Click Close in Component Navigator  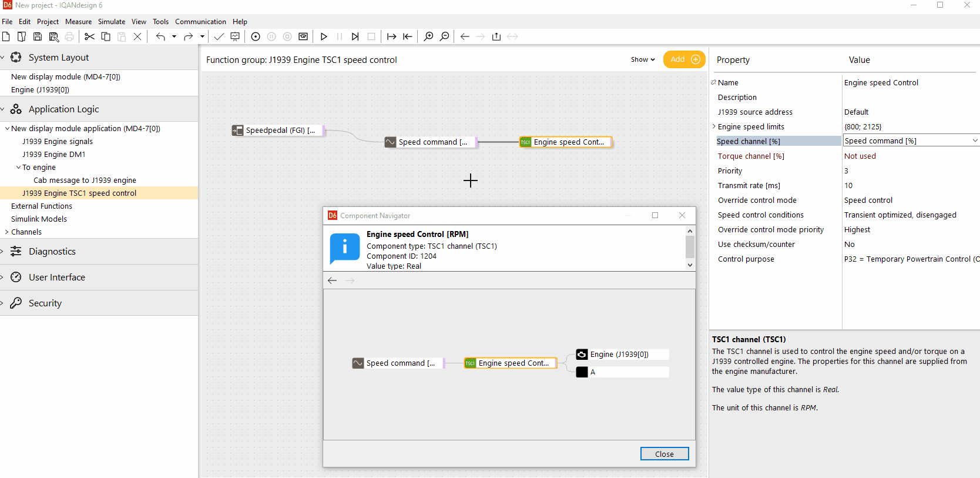coord(664,454)
